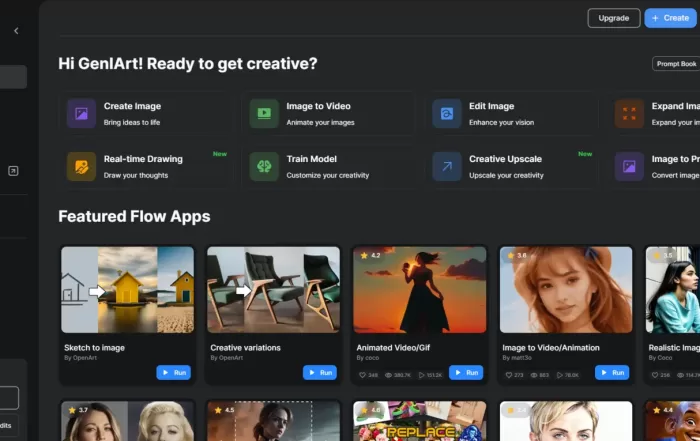The width and height of the screenshot is (700, 441).
Task: Click the 'Creative variations' title
Action: (245, 348)
